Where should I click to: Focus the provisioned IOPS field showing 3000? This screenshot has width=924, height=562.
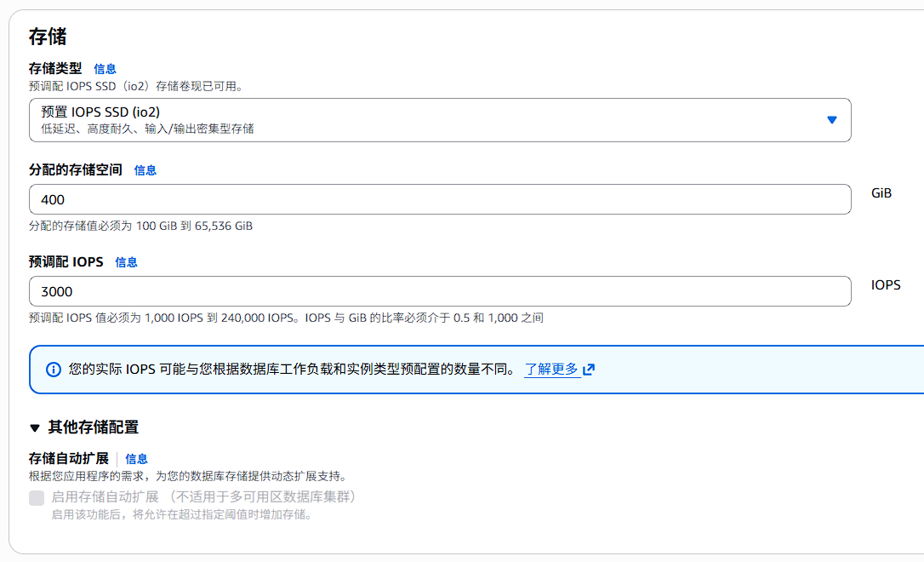pos(439,291)
